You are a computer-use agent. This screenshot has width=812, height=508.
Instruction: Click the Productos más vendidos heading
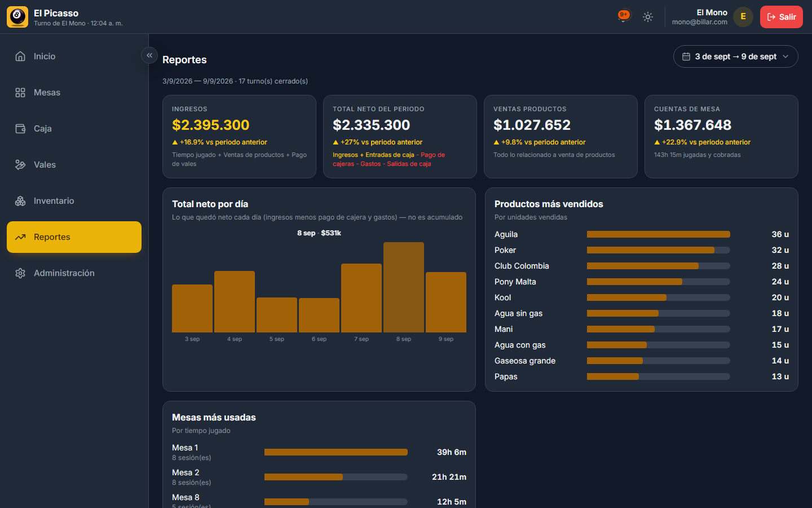coord(549,204)
